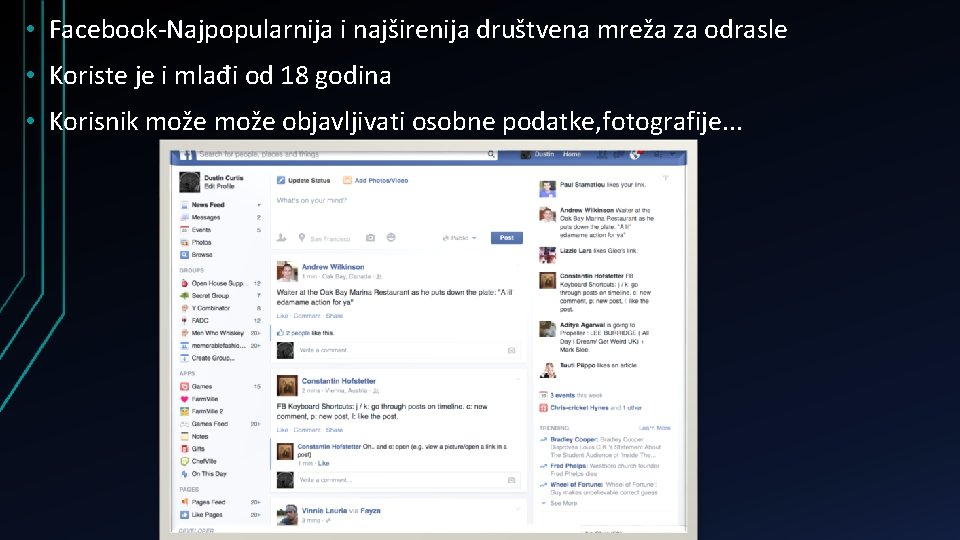Click the On This Day icon

point(184,474)
